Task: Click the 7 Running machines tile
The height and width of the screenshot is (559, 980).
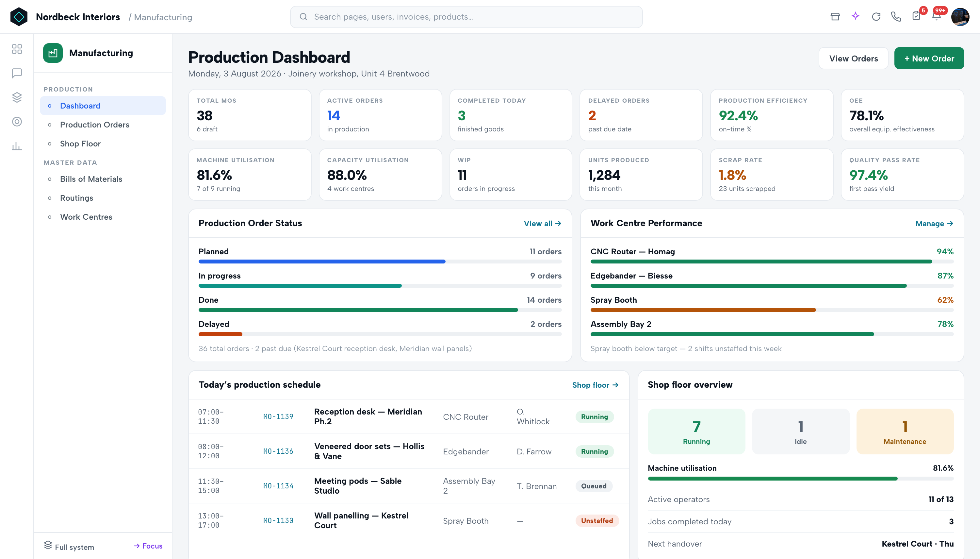Action: (696, 432)
